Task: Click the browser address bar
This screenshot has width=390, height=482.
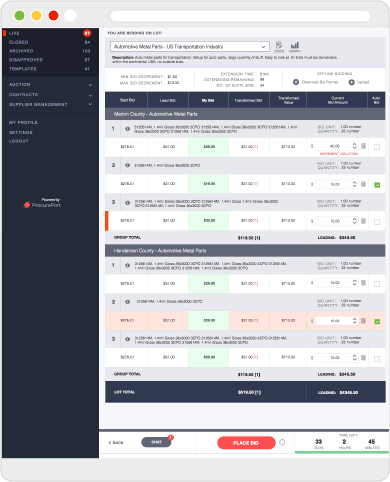Action: (240, 16)
